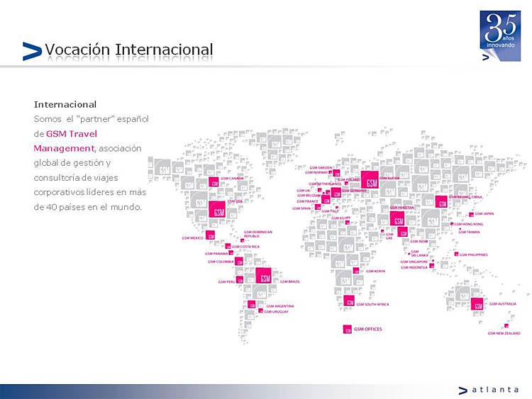
Task: Click the small pink square beside GSM Uruguay
Action: tap(260, 310)
